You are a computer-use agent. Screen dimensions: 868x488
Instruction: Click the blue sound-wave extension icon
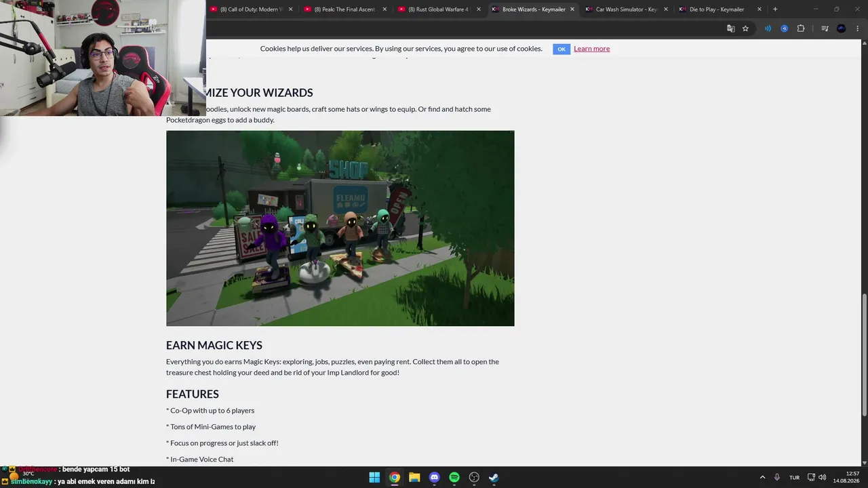(x=768, y=28)
